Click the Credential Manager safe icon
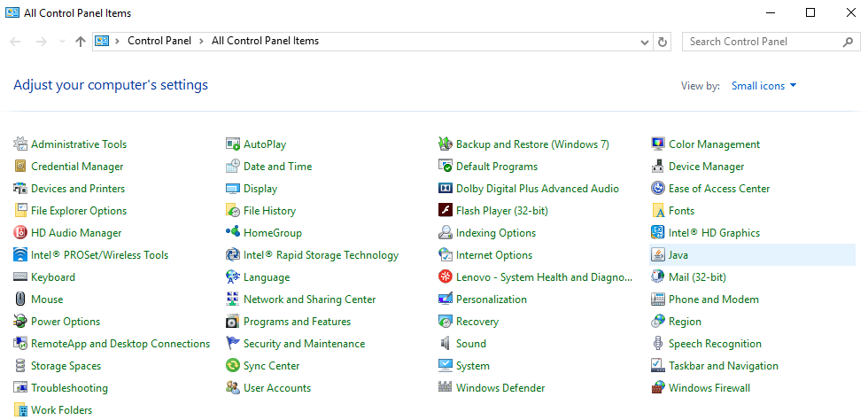This screenshot has height=420, width=868. [20, 167]
